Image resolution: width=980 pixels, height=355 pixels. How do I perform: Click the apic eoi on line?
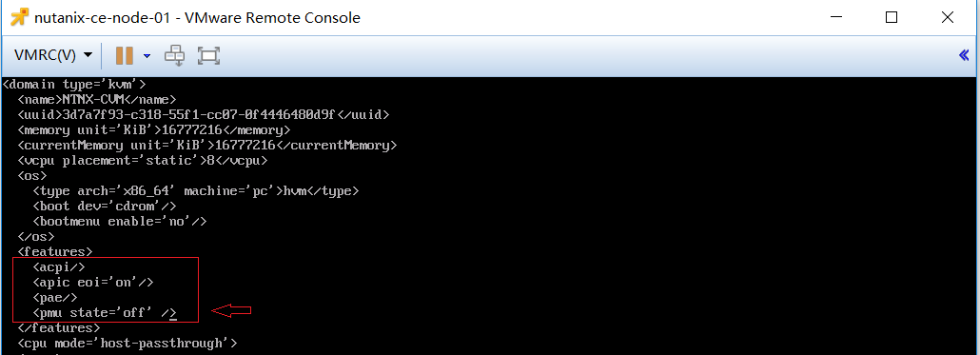coord(93,283)
